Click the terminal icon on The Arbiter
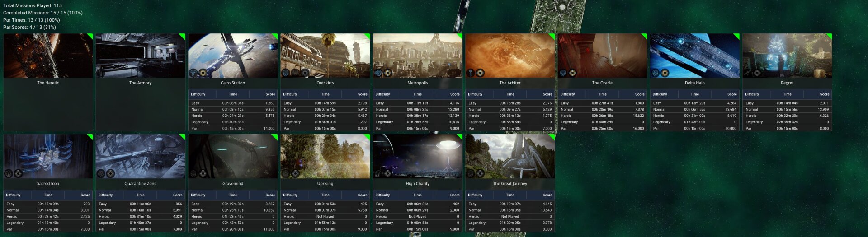The image size is (868, 237). (x=480, y=73)
